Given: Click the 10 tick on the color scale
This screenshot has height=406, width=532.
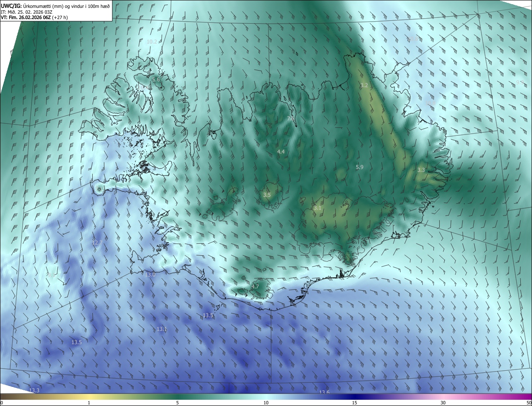Looking at the screenshot, I should (266, 403).
